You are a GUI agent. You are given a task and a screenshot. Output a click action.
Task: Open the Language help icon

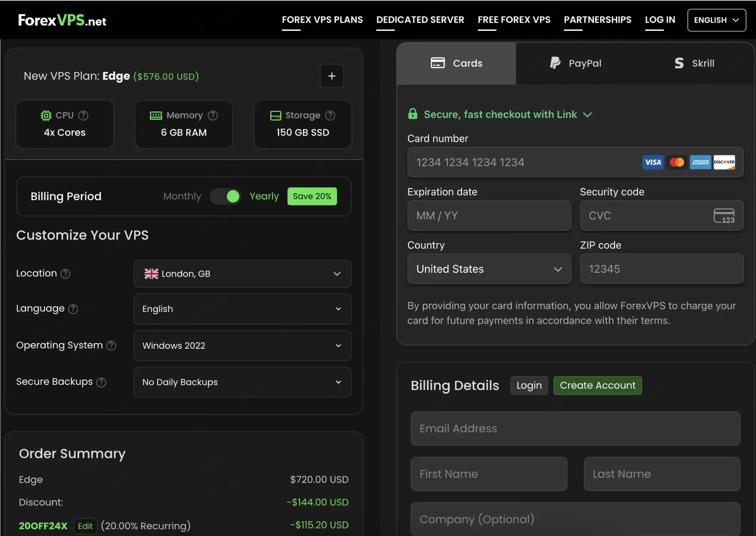(x=73, y=309)
